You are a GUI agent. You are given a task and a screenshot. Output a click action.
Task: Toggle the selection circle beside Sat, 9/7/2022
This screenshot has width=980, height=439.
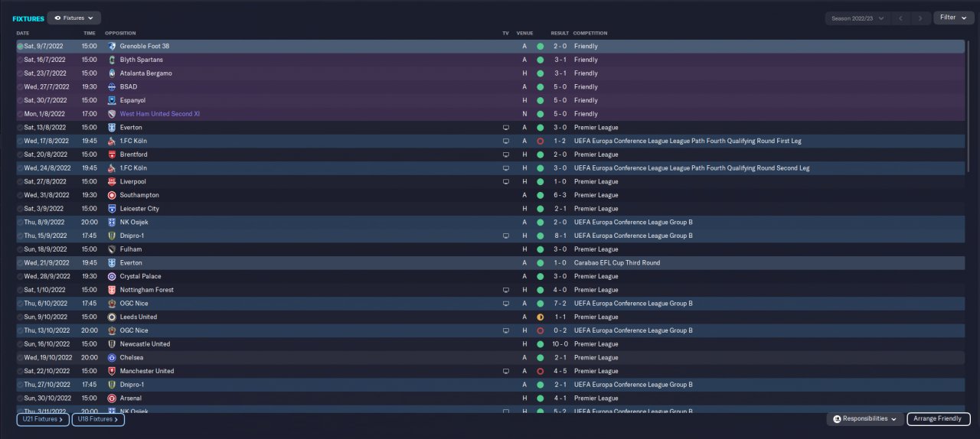coord(20,47)
